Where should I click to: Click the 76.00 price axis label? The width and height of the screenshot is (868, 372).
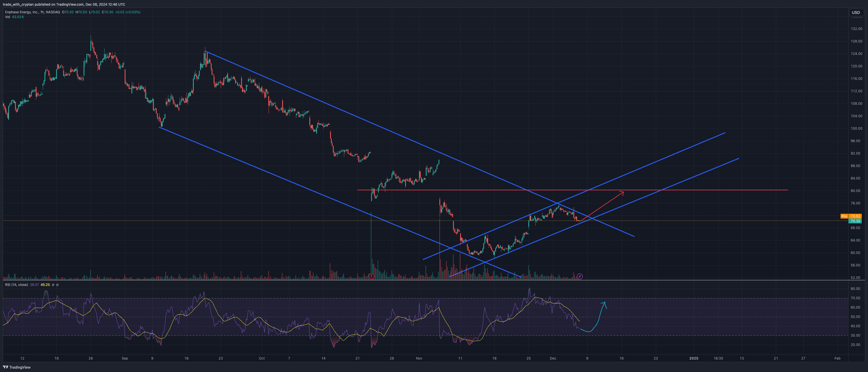click(856, 203)
